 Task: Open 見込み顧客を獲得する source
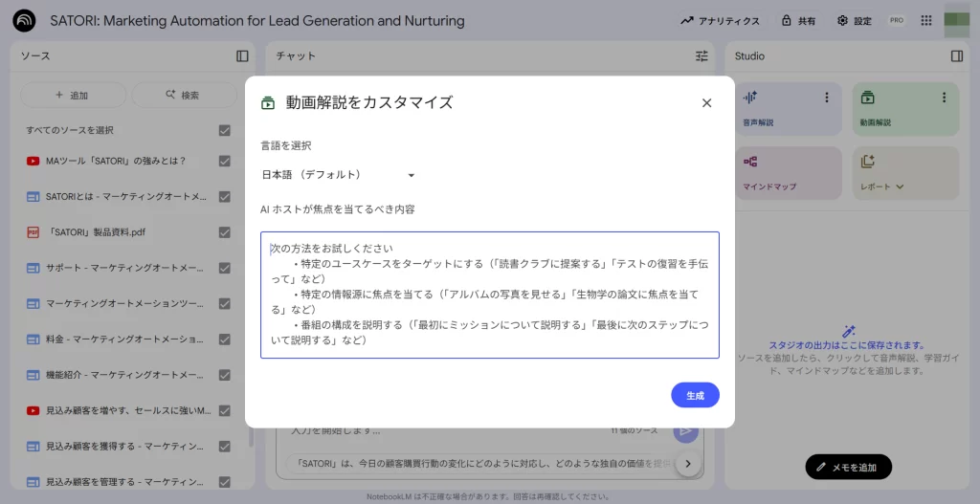123,447
